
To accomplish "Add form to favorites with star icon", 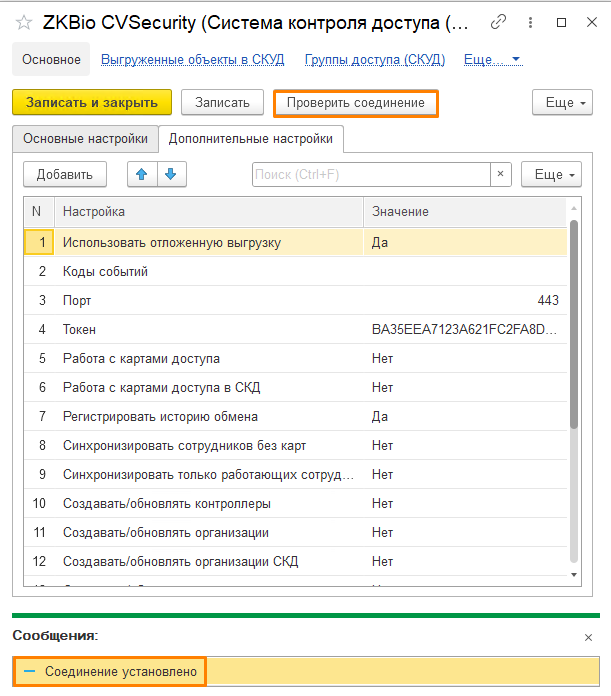I will point(24,22).
